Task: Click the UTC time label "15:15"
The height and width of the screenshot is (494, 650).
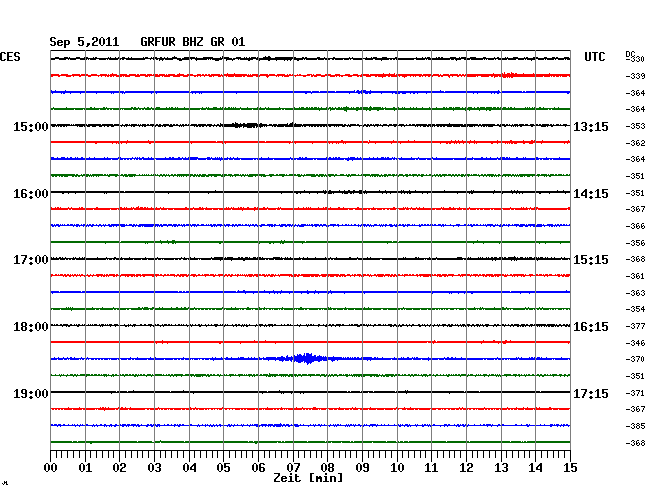Action: (591, 260)
